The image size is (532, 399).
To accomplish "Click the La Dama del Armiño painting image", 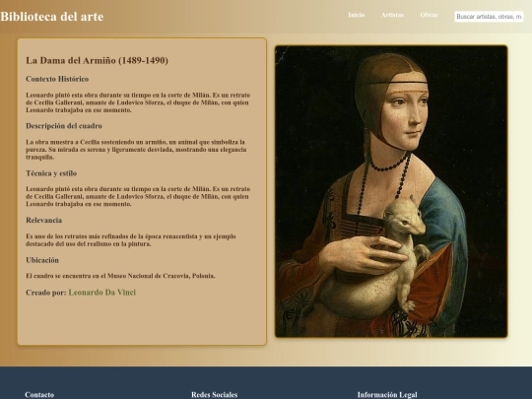I will (x=391, y=191).
